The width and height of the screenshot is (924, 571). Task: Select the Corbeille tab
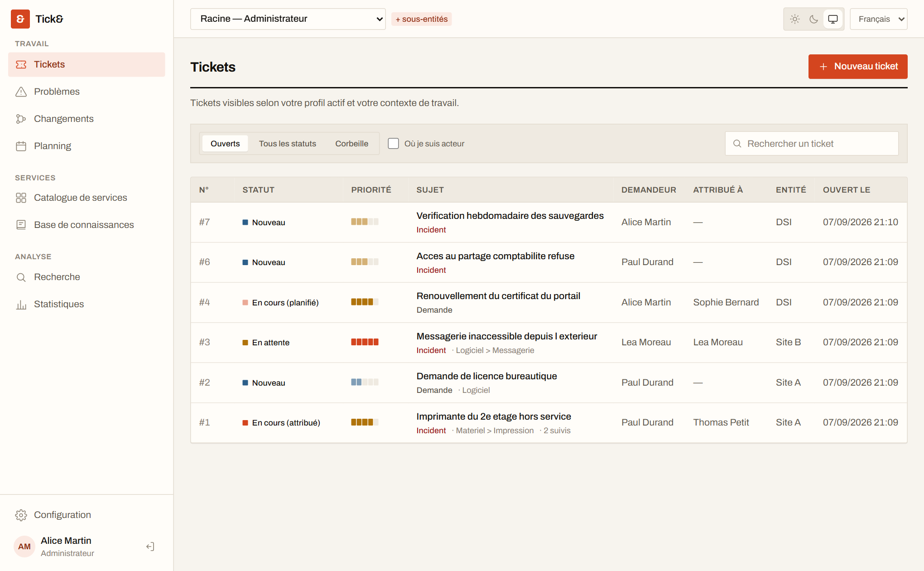tap(352, 144)
